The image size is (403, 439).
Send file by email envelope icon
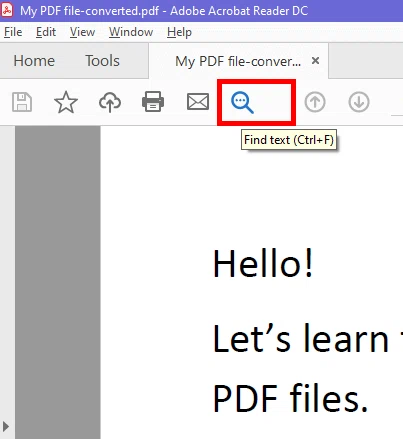point(198,102)
